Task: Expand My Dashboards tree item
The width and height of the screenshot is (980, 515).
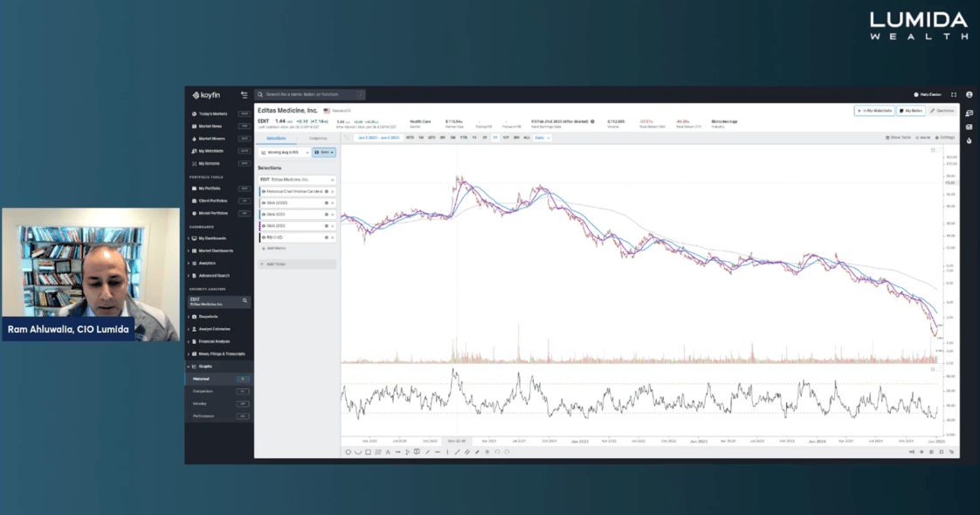Action: [x=189, y=238]
